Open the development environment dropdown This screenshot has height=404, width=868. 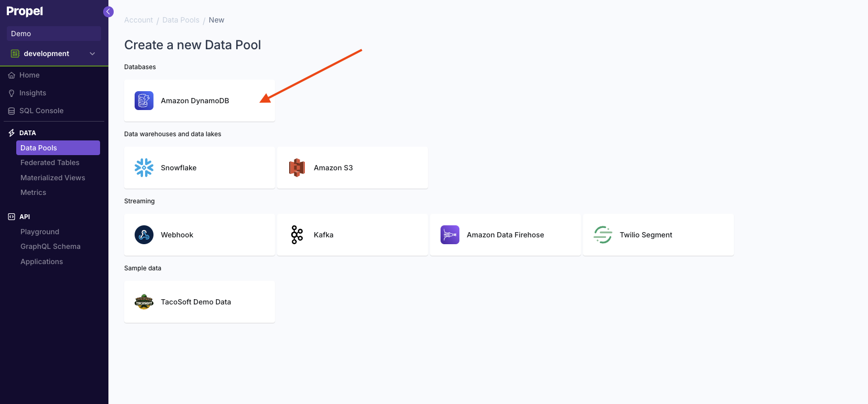54,53
